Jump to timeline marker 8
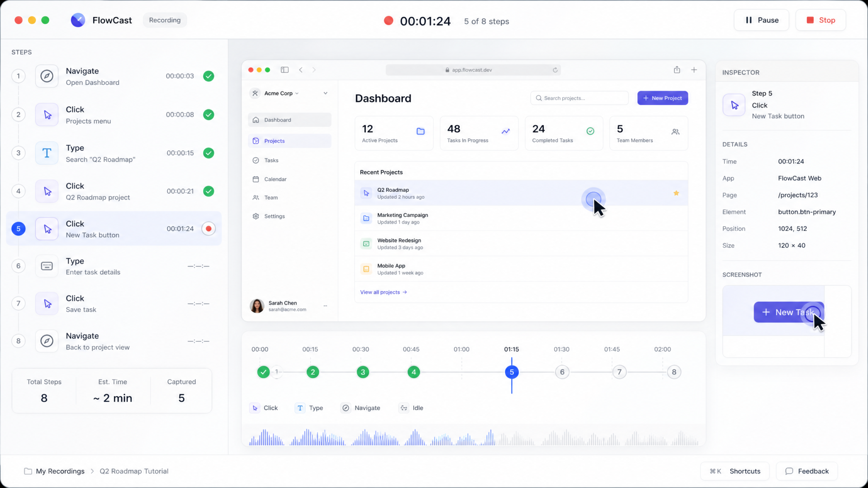868x488 pixels. click(674, 372)
